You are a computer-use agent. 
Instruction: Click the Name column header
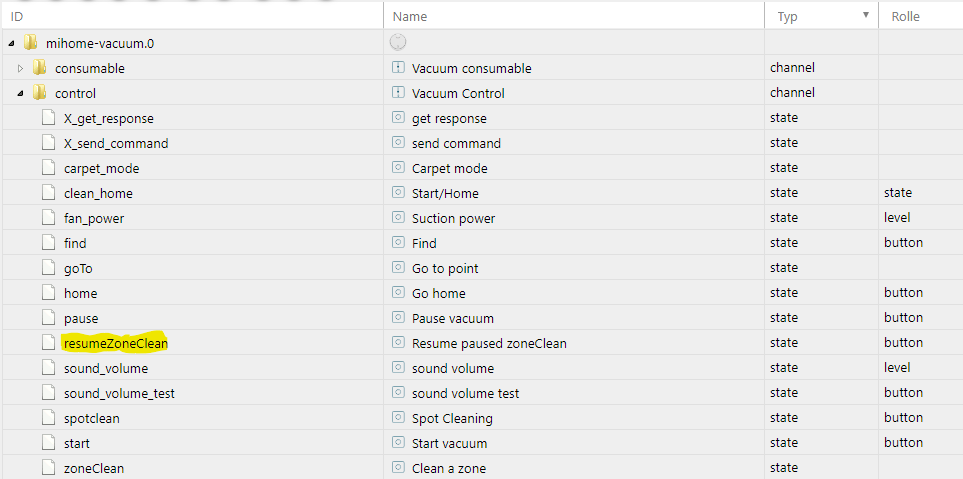(x=410, y=16)
